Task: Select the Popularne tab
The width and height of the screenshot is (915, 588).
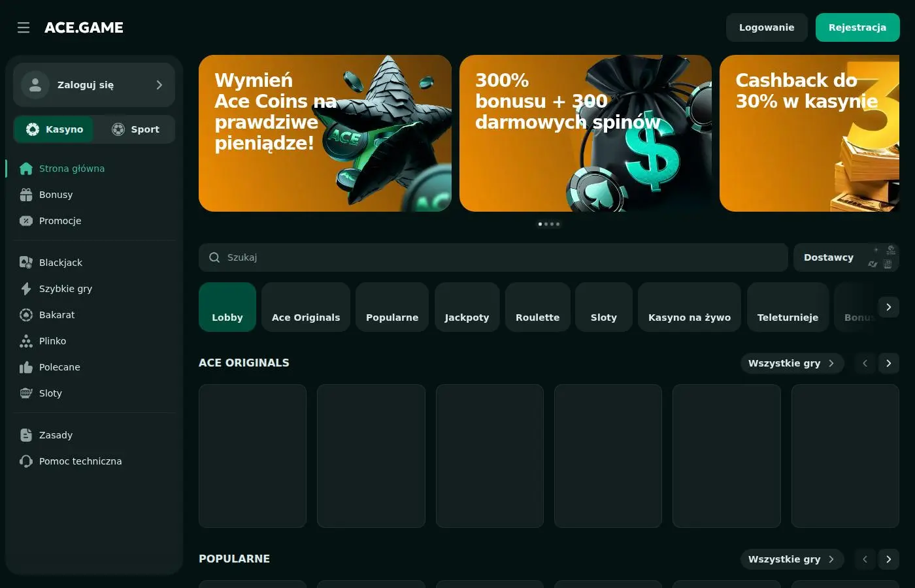Action: (392, 307)
